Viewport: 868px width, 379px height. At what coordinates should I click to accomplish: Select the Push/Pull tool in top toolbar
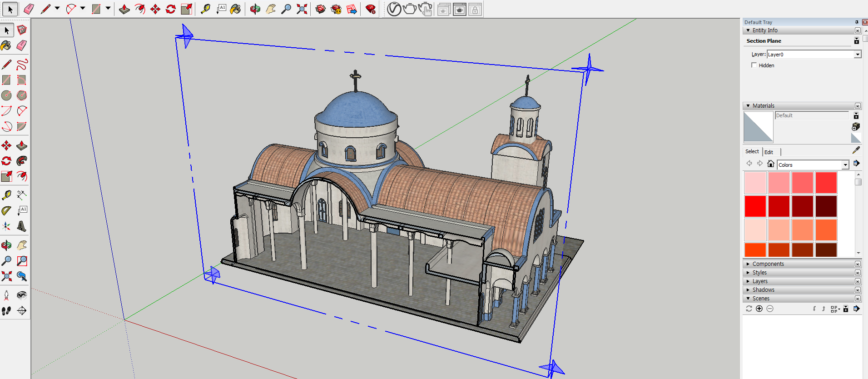[x=124, y=9]
